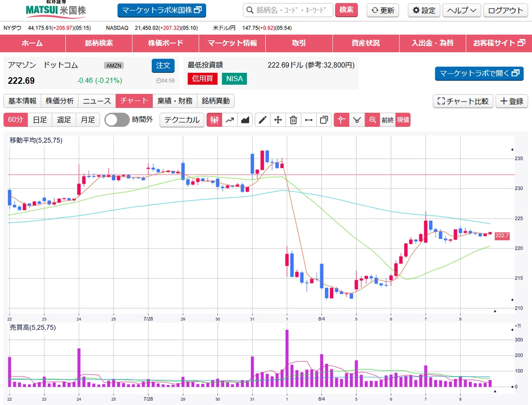
Task: Toggle the zoom-out magnifier icon
Action: (372, 120)
